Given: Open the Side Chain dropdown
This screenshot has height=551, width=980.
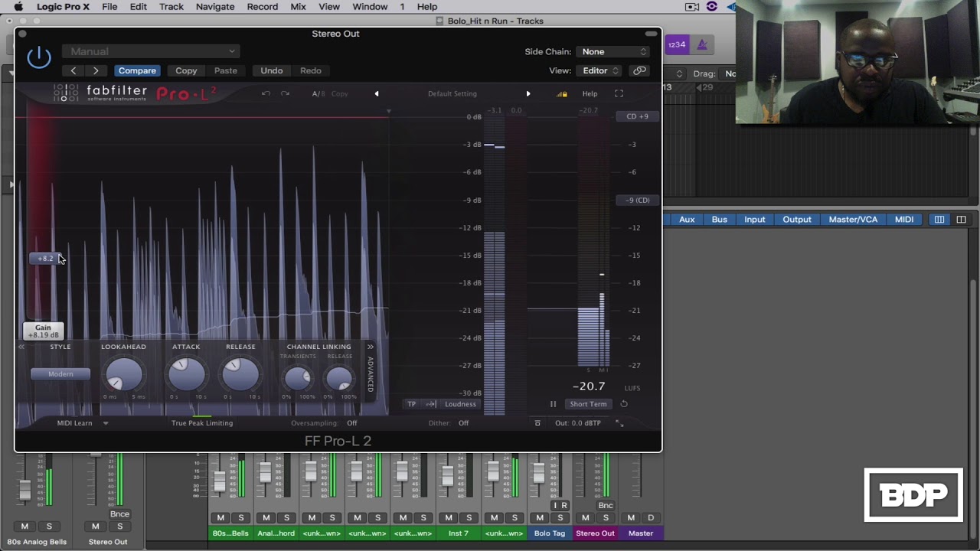Looking at the screenshot, I should click(x=614, y=51).
